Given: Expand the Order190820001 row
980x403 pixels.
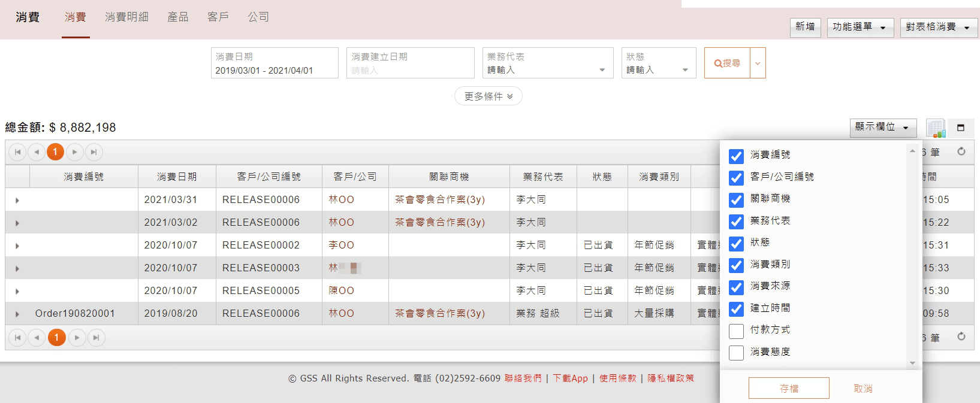Looking at the screenshot, I should tap(17, 314).
